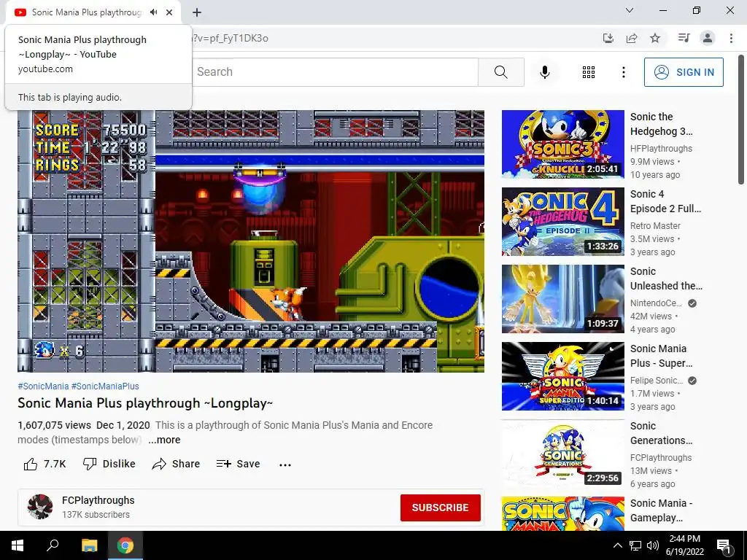Click the Sonic Mania video player
Viewport: 747px width, 560px height.
point(251,241)
